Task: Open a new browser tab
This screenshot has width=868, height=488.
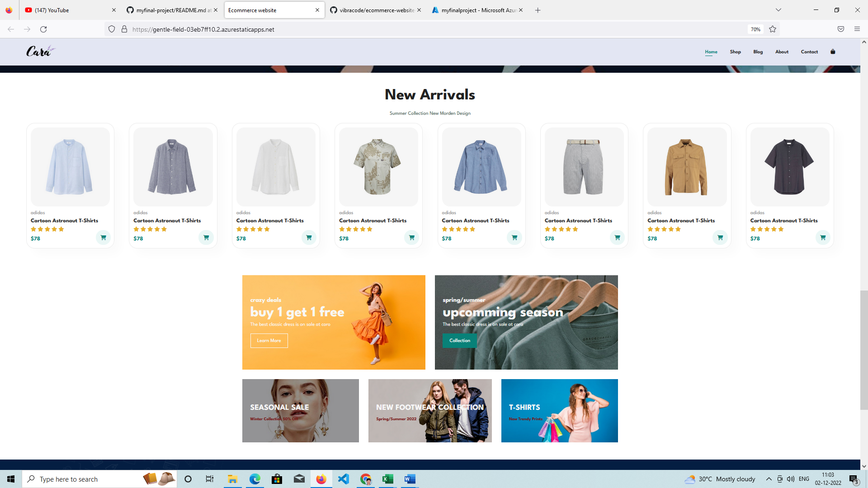Action: pos(538,10)
